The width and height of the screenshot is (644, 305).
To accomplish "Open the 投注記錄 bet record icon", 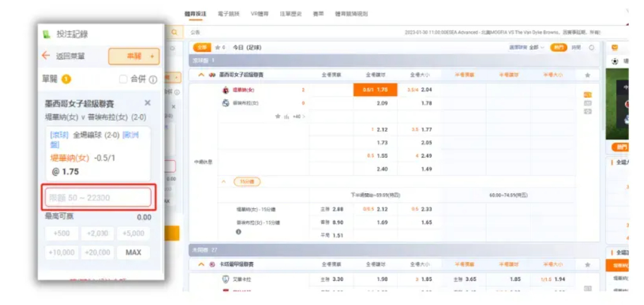I will click(x=46, y=34).
